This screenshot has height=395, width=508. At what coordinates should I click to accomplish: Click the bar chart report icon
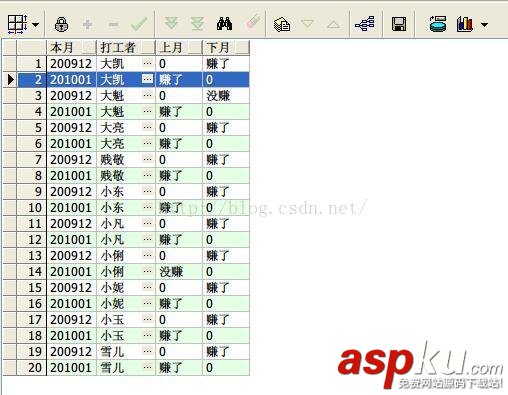pyautogui.click(x=465, y=24)
